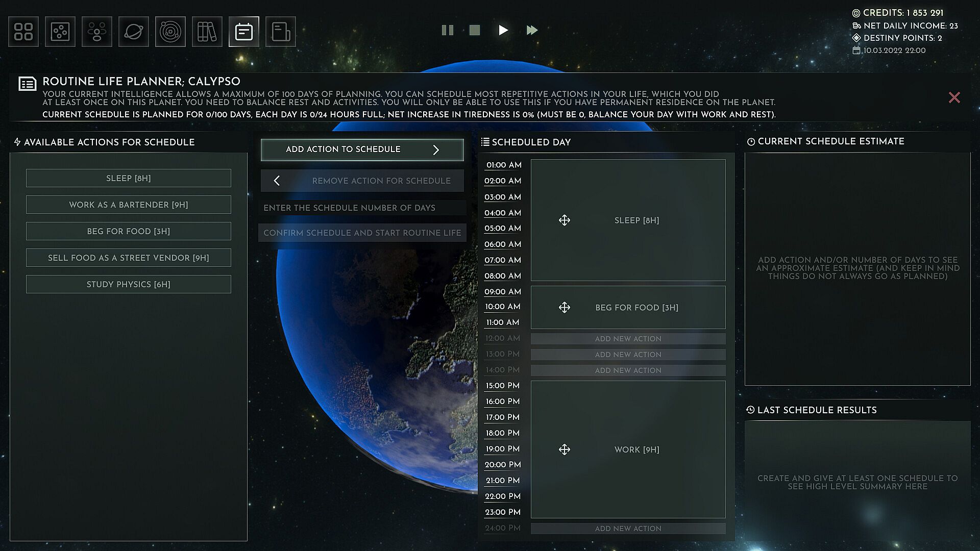Viewport: 980px width, 551px height.
Task: Open the four-squares overview menu icon
Action: click(x=23, y=32)
